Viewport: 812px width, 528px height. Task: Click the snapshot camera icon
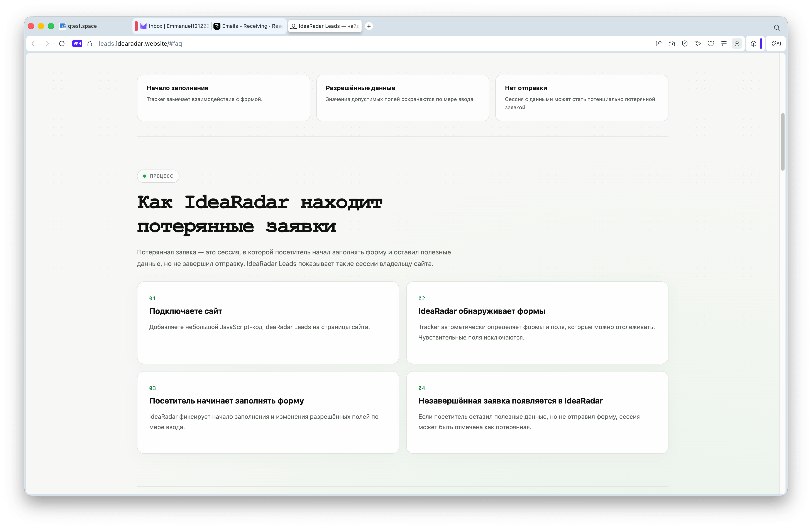[x=672, y=44]
